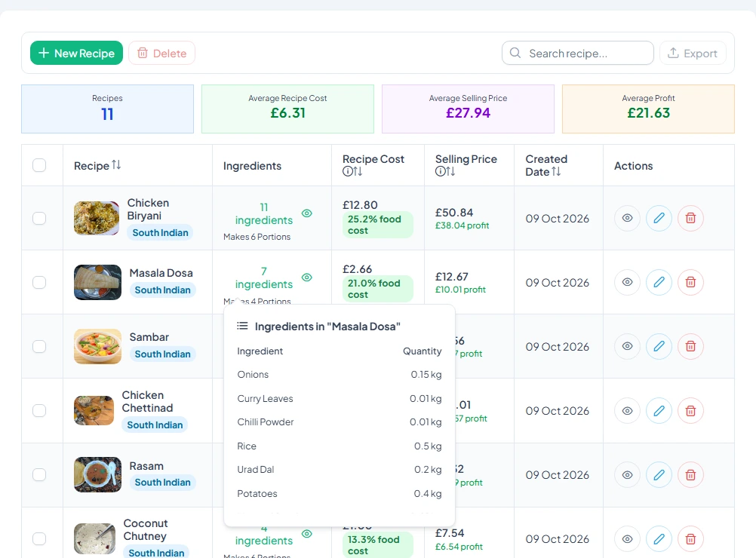Click the '7 ingredients' link for Masala Dosa
This screenshot has height=558, width=756.
click(x=264, y=277)
